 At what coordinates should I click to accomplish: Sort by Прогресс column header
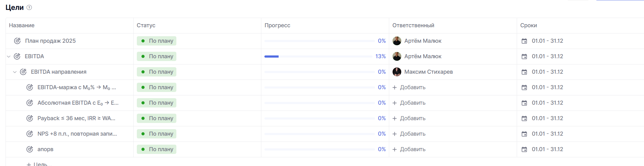pyautogui.click(x=277, y=25)
